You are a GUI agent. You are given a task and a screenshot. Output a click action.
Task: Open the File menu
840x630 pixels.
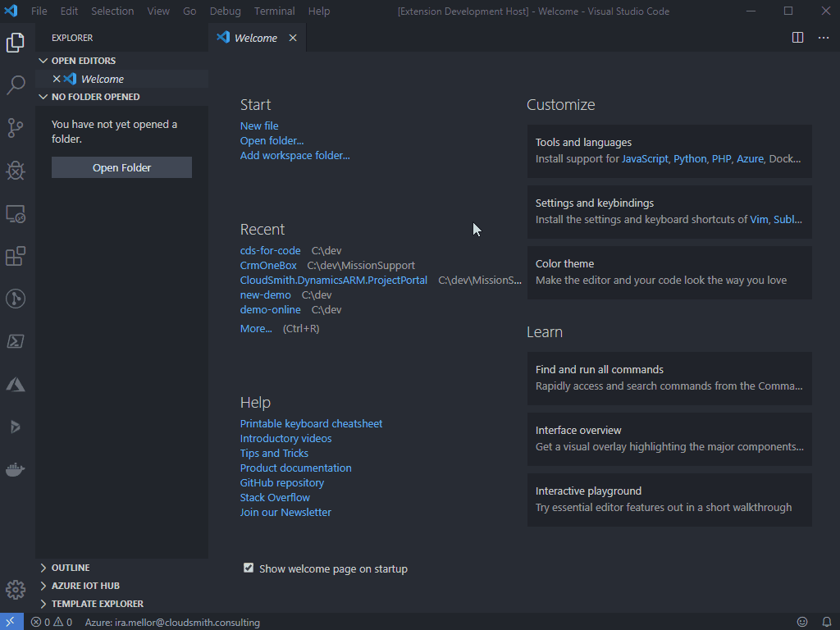point(39,11)
